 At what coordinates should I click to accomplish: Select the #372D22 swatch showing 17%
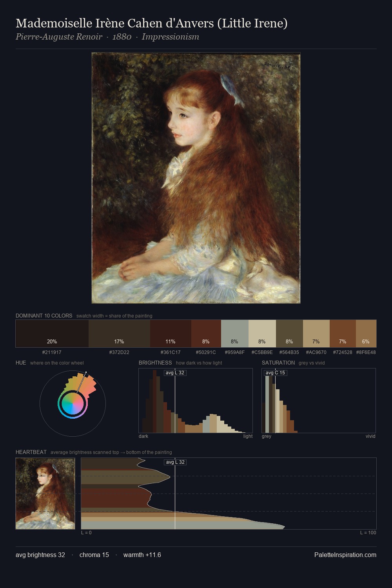coord(119,334)
